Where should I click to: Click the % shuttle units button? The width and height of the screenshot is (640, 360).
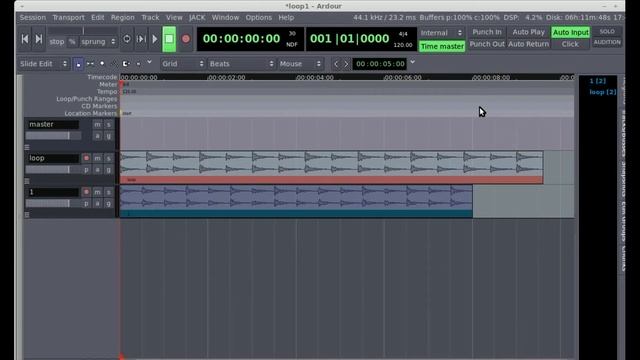[72, 42]
